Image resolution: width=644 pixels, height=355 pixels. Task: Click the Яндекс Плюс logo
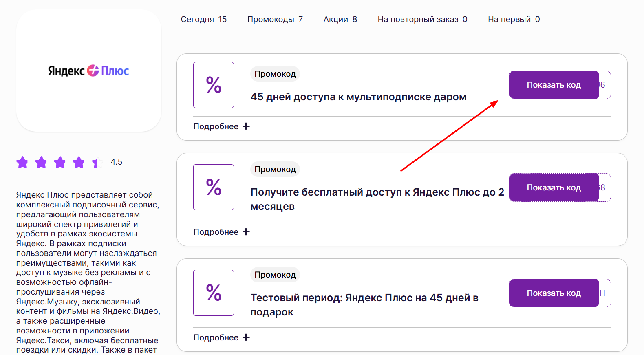pos(88,71)
